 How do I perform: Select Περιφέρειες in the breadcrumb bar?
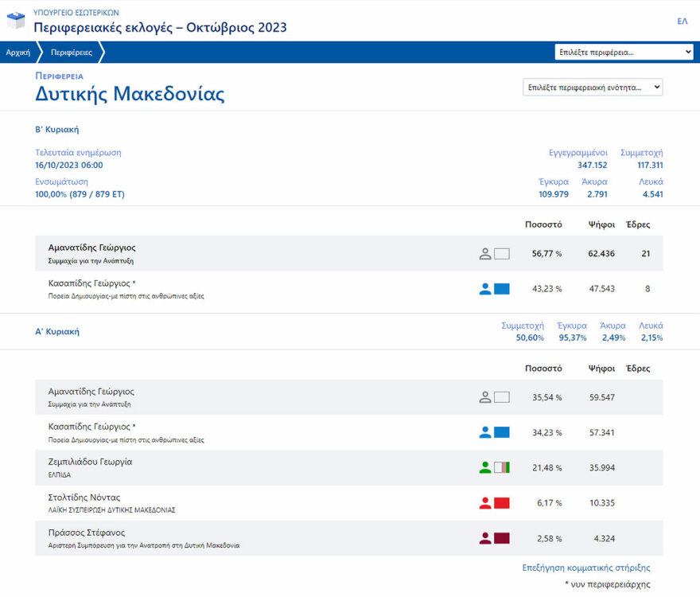tap(72, 53)
